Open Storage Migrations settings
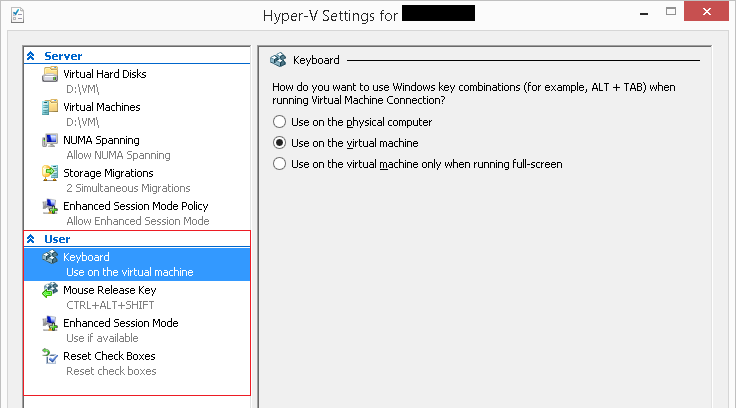This screenshot has width=736, height=408. point(108,173)
